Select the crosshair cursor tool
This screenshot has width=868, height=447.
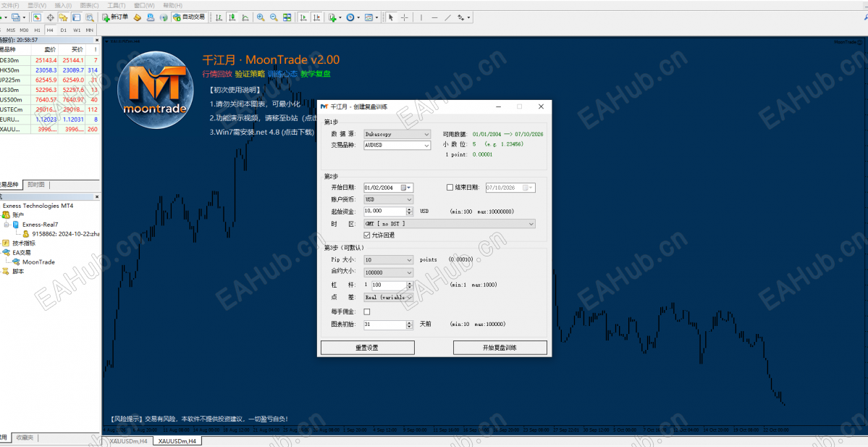click(x=405, y=17)
